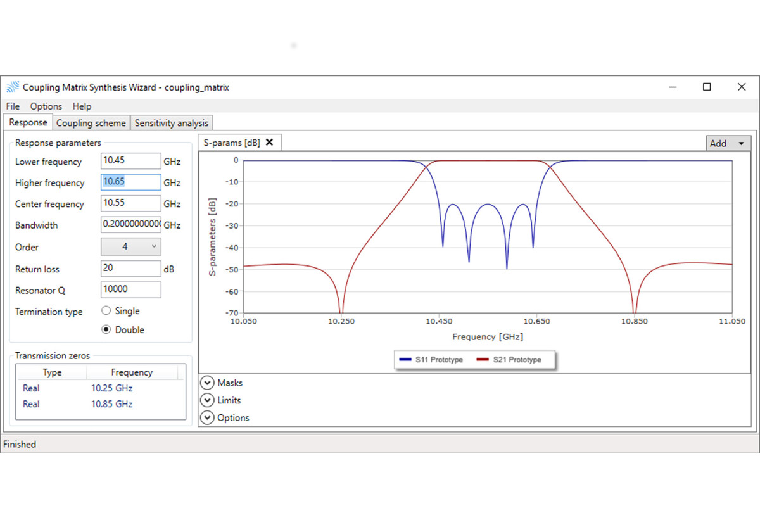Select the Single termination type
The height and width of the screenshot is (532, 760).
[x=106, y=311]
